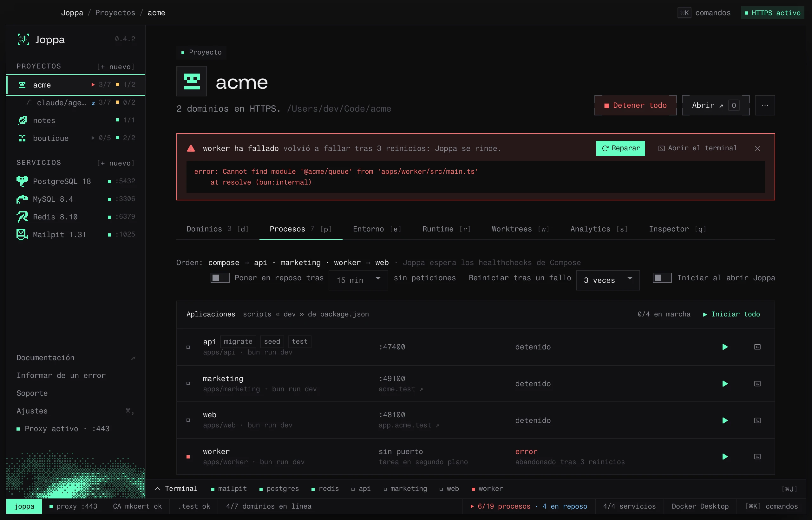Restart the worker process with play icon
The image size is (812, 520).
pyautogui.click(x=724, y=457)
